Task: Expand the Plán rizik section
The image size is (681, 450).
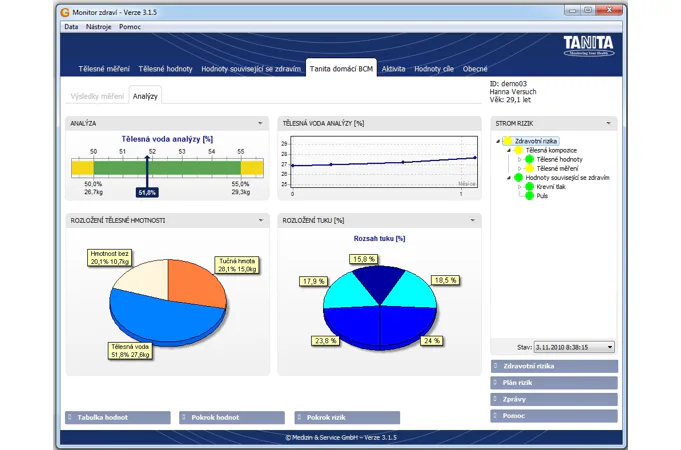Action: click(x=554, y=382)
